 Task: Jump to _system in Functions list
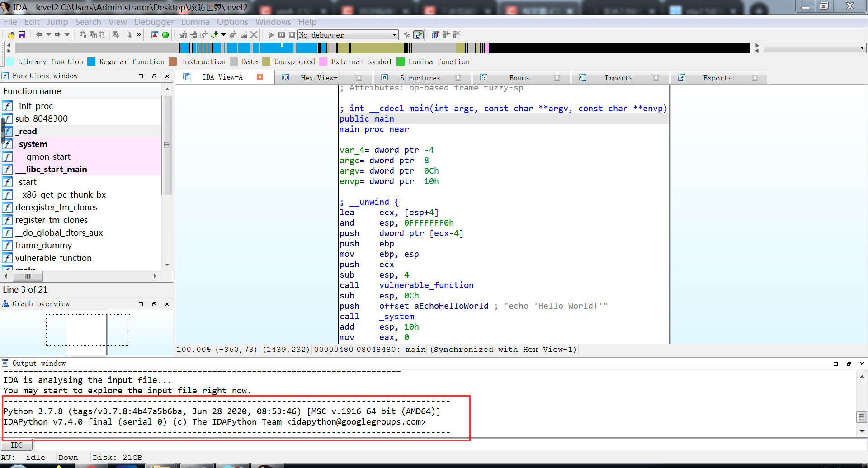click(x=32, y=144)
